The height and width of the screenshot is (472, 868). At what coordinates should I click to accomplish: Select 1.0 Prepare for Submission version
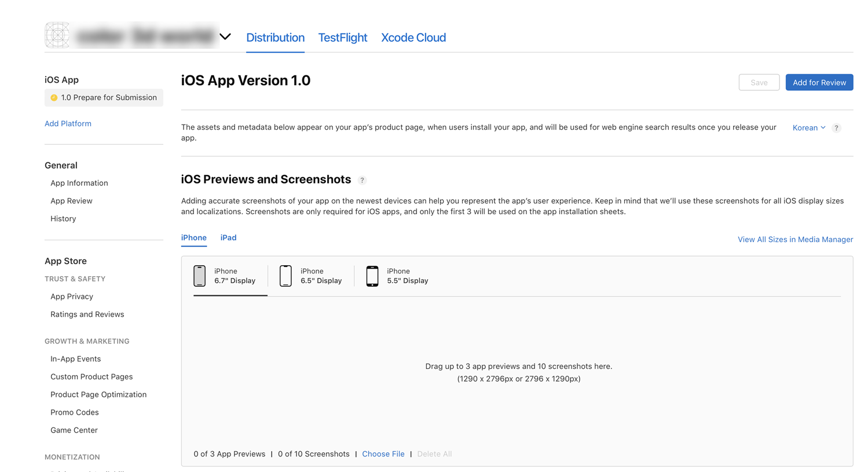tap(104, 97)
